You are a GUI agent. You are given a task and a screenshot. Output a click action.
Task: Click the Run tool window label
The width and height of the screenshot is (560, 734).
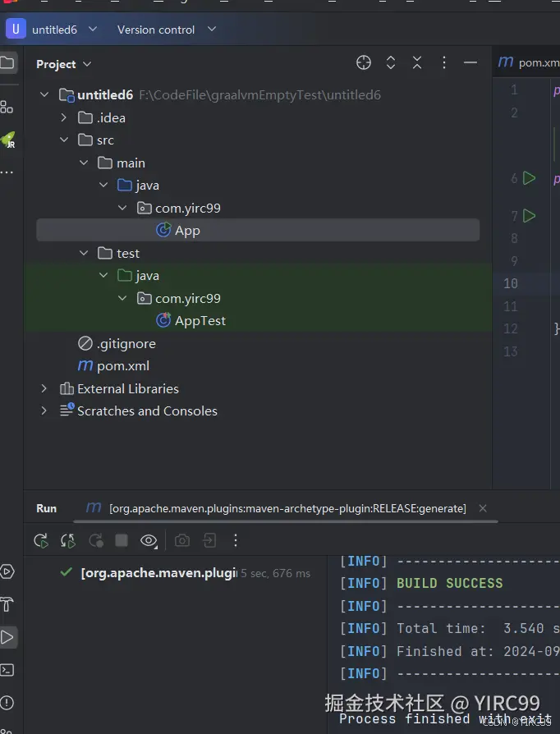pos(46,508)
